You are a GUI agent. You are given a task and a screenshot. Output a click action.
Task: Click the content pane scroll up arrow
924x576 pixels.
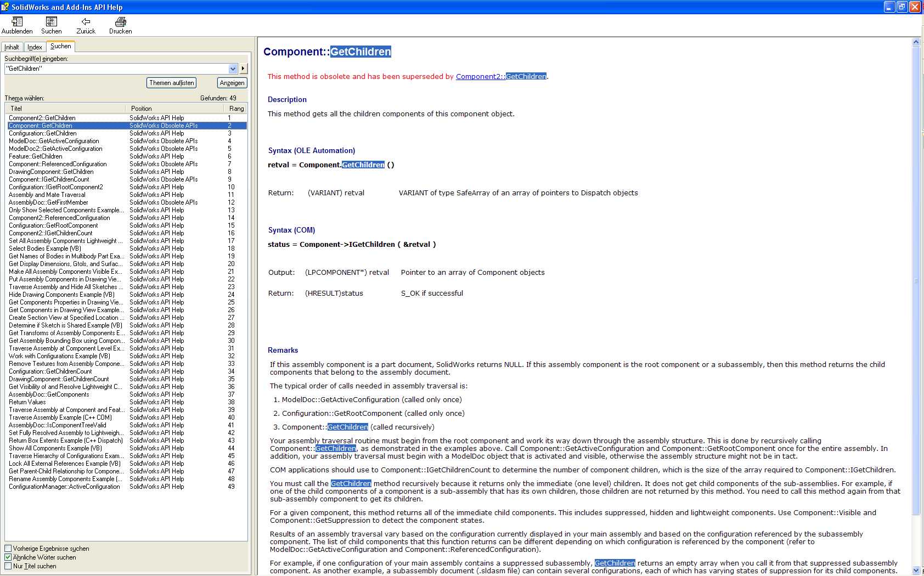[916, 42]
